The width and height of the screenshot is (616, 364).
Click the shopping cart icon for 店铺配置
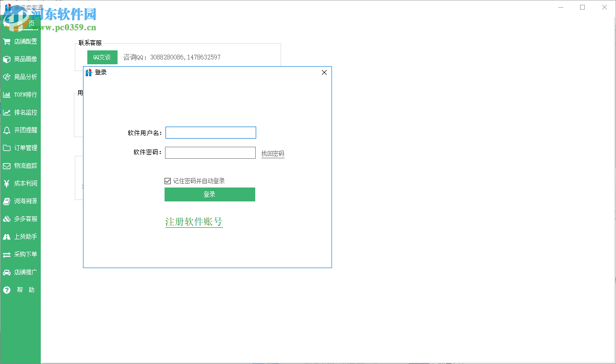coord(7,41)
